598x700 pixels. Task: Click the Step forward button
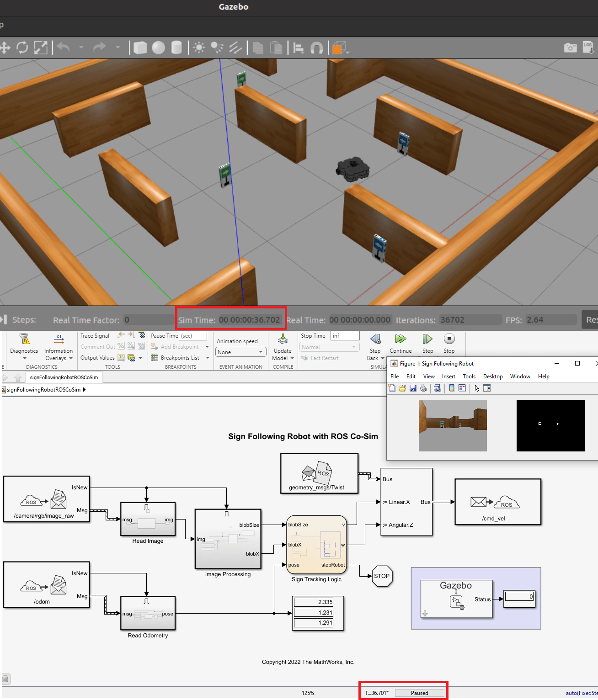(427, 344)
